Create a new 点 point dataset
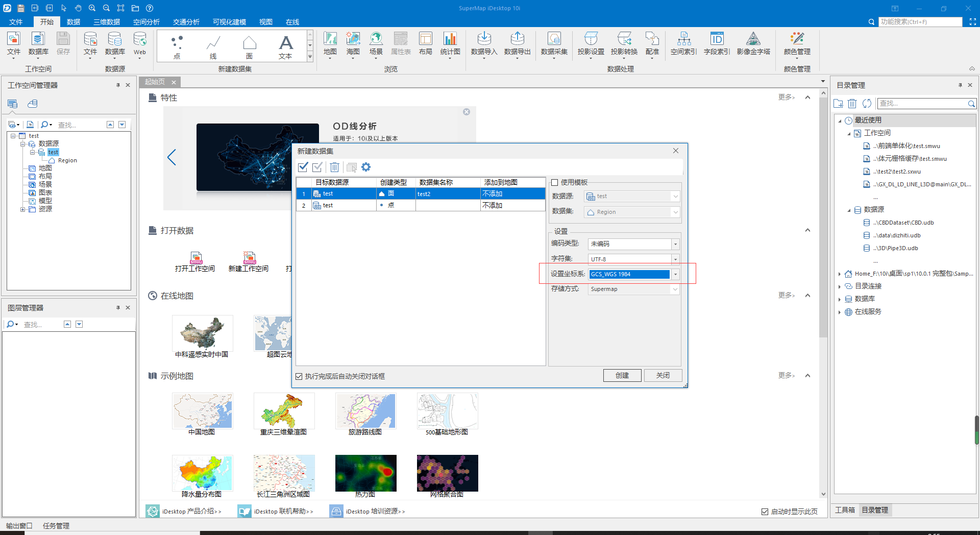This screenshot has height=535, width=980. click(x=177, y=47)
